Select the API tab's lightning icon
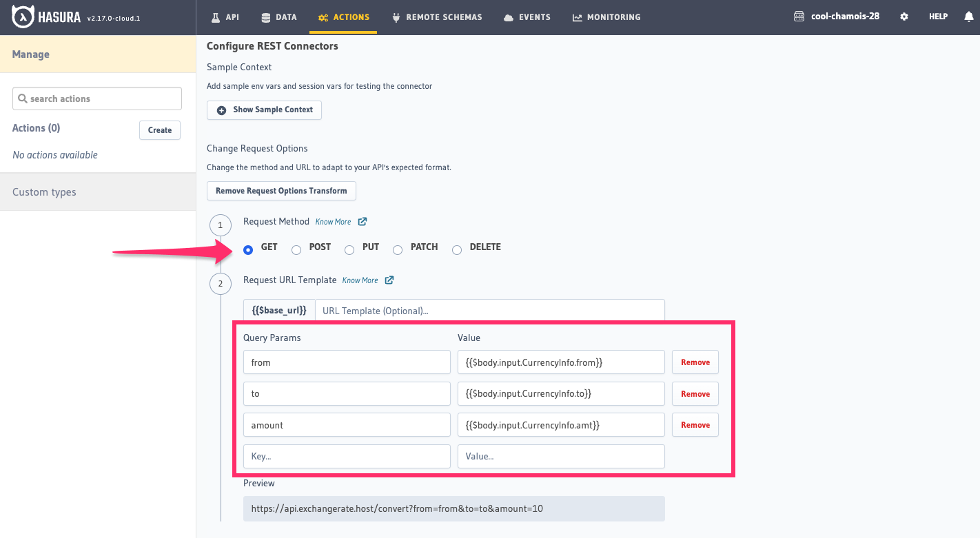980x538 pixels. click(x=216, y=17)
